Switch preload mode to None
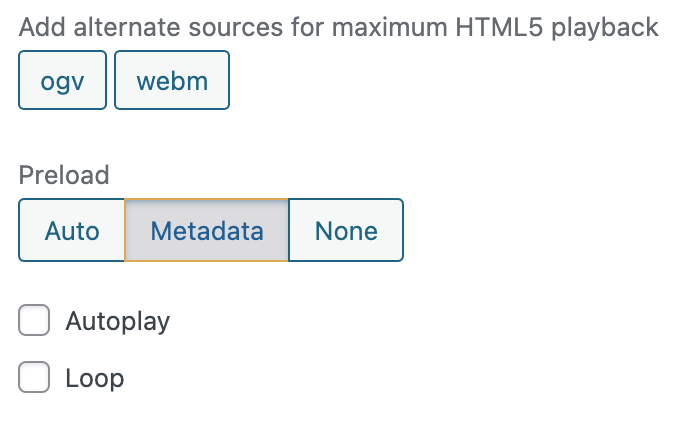The height and width of the screenshot is (430, 682). [345, 231]
